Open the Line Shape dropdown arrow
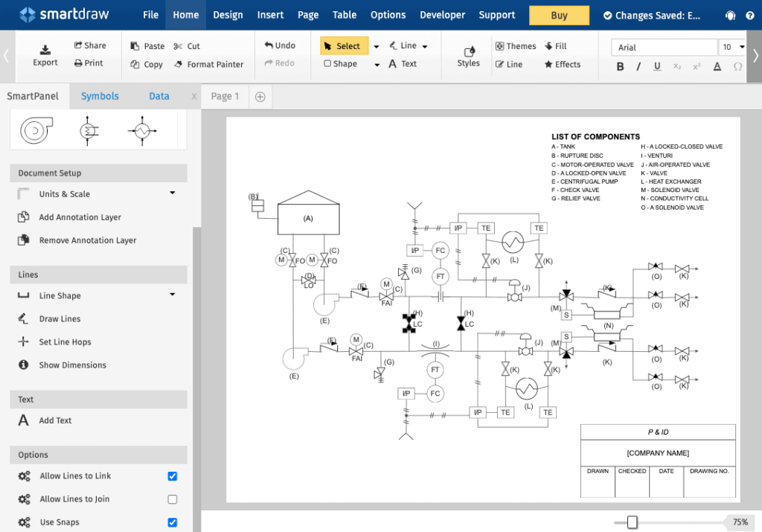 pos(172,295)
